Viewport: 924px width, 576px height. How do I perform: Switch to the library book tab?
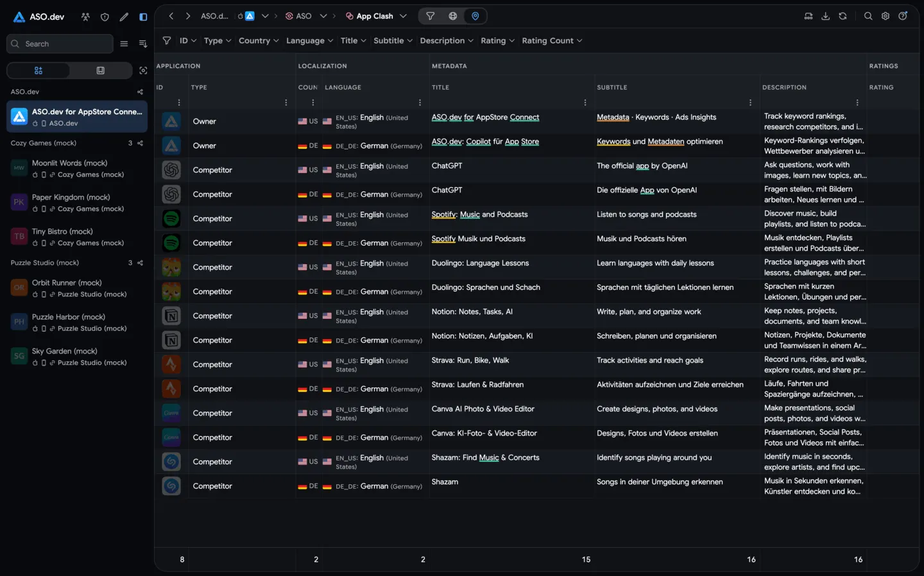click(101, 71)
